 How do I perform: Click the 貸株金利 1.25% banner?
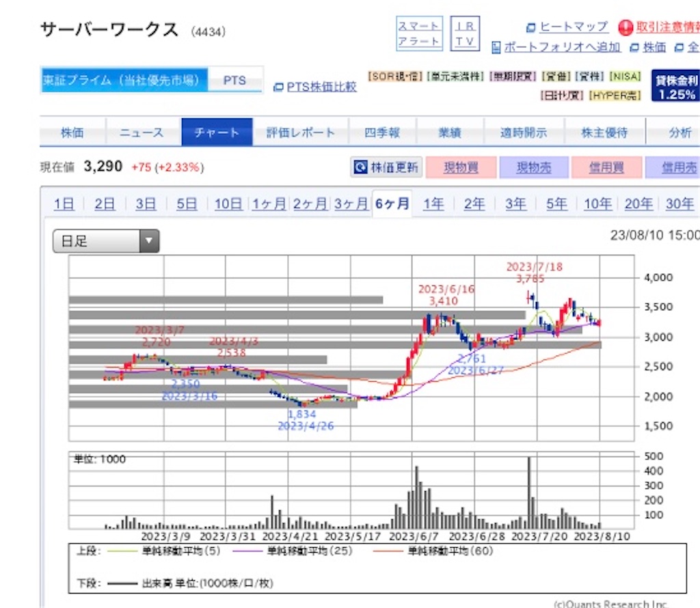pos(676,85)
